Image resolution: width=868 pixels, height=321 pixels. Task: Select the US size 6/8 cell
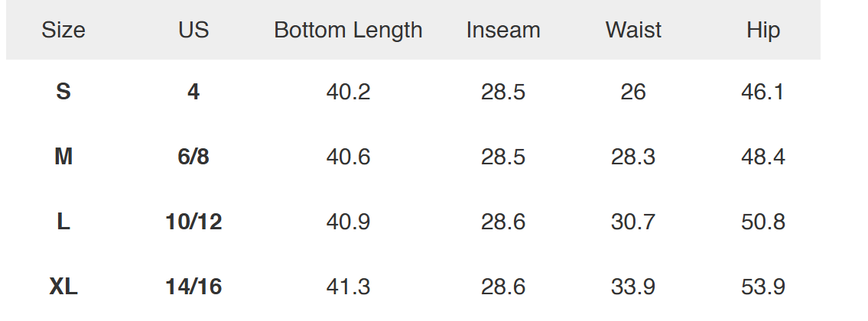pyautogui.click(x=193, y=157)
